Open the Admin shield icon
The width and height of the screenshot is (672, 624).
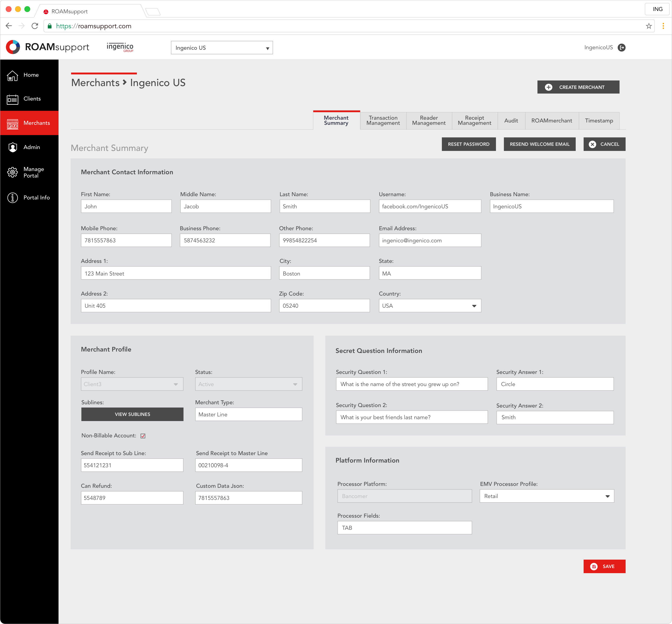click(x=13, y=147)
